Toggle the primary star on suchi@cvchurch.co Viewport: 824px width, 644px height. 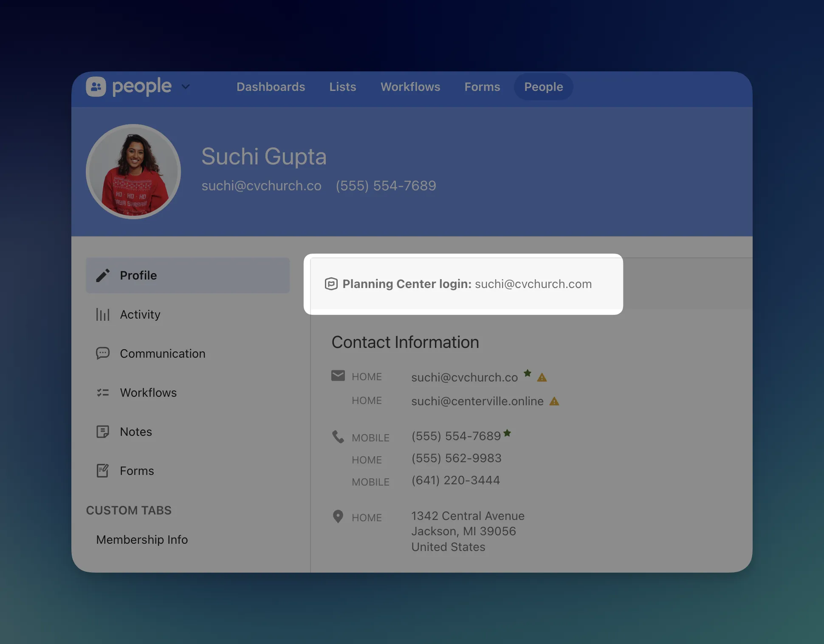pyautogui.click(x=528, y=374)
